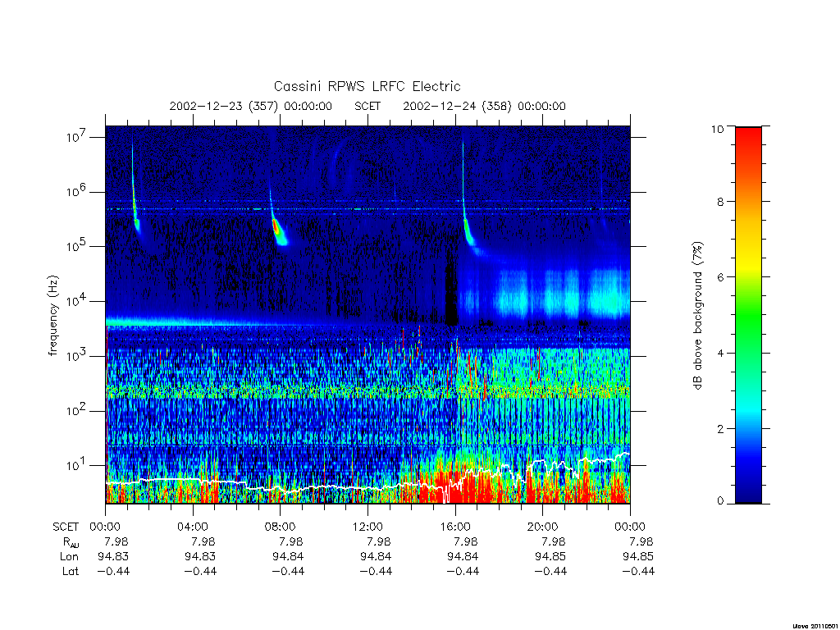Screen dimensions: 840x630
Task: Click the 8 label on the color bar
Action: pos(720,202)
